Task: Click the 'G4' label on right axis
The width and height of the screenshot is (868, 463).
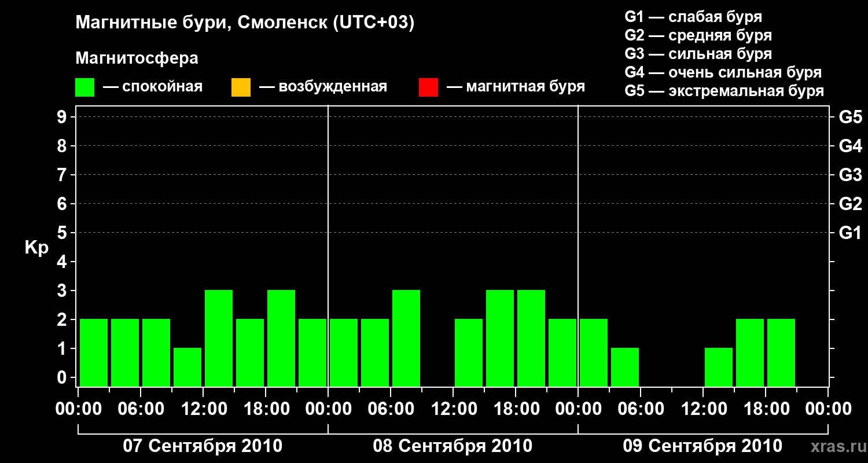Action: point(850,146)
